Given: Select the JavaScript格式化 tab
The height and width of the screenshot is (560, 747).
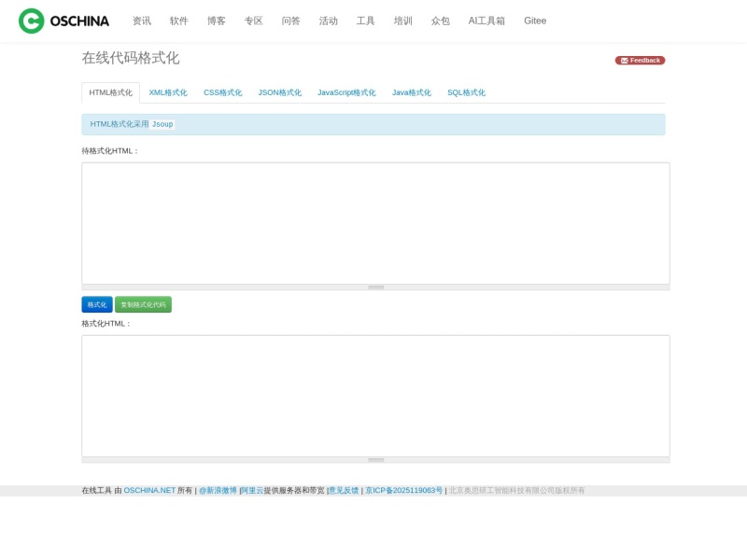Looking at the screenshot, I should coord(346,92).
